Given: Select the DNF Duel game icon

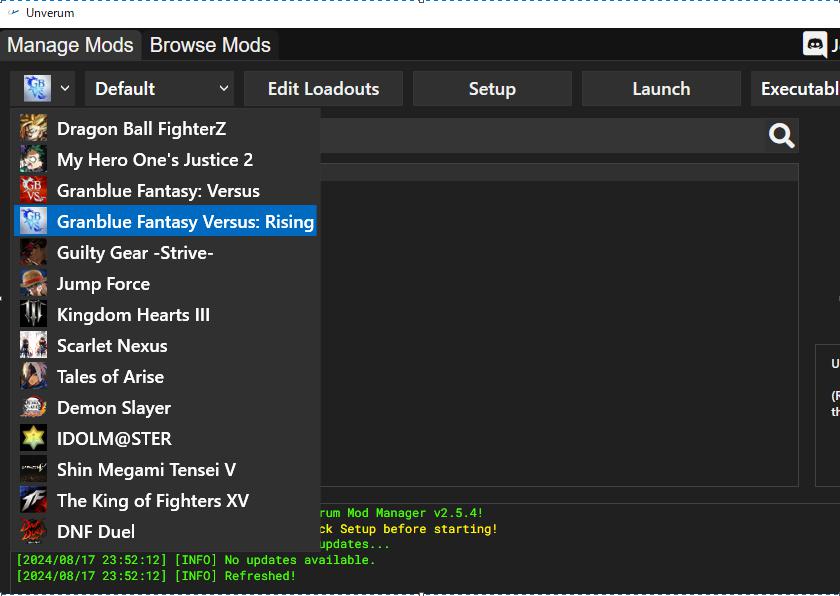Looking at the screenshot, I should tap(33, 531).
